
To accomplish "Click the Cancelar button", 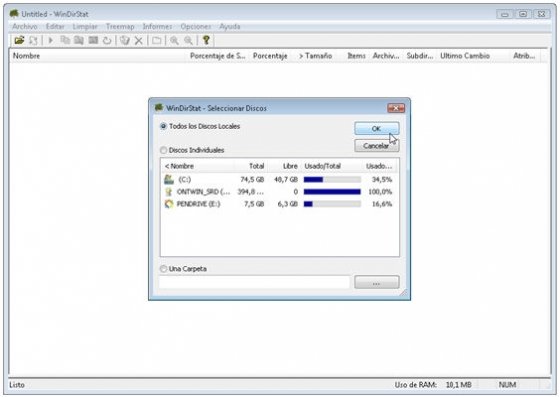I will [376, 146].
